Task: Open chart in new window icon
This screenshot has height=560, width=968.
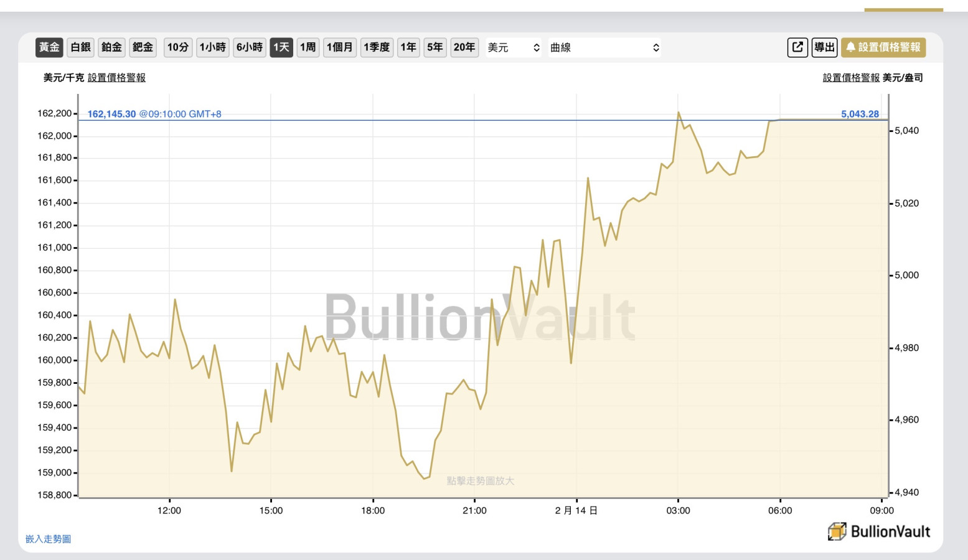Action: point(797,47)
